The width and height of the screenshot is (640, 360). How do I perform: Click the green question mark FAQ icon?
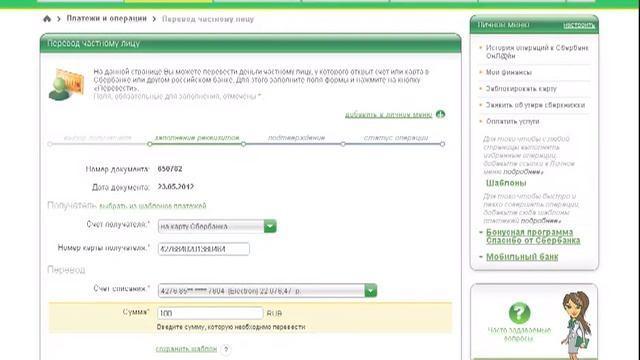click(x=520, y=313)
